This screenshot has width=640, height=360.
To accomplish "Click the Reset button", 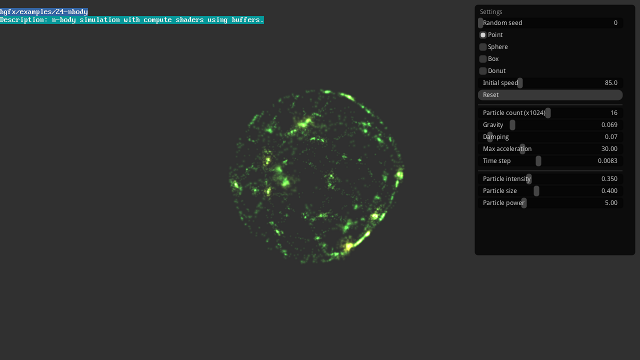I will click(550, 95).
